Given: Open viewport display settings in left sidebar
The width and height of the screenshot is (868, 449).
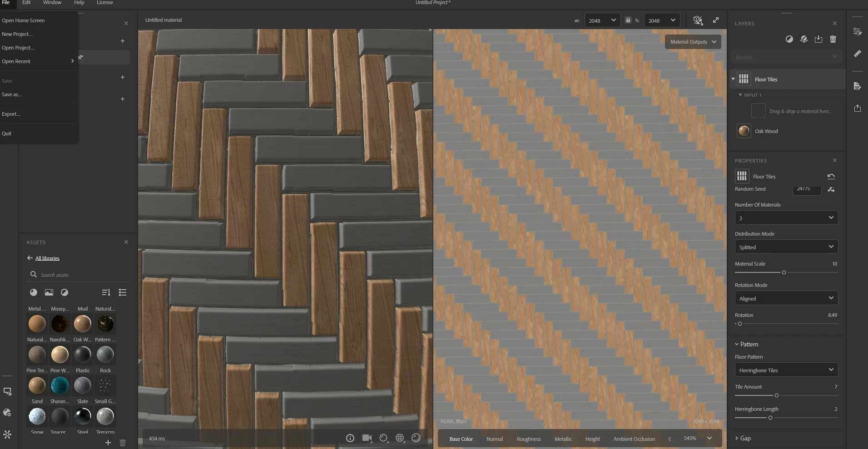Looking at the screenshot, I should pyautogui.click(x=7, y=391).
